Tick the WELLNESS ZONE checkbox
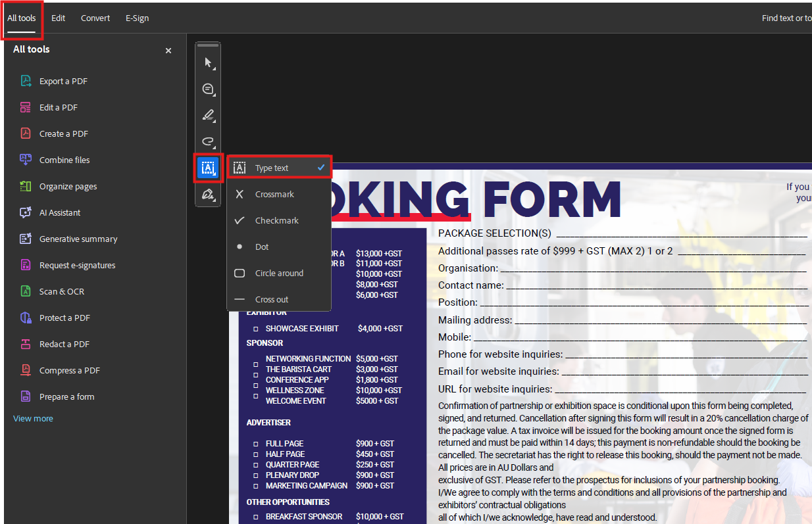This screenshot has width=812, height=524. (x=256, y=385)
